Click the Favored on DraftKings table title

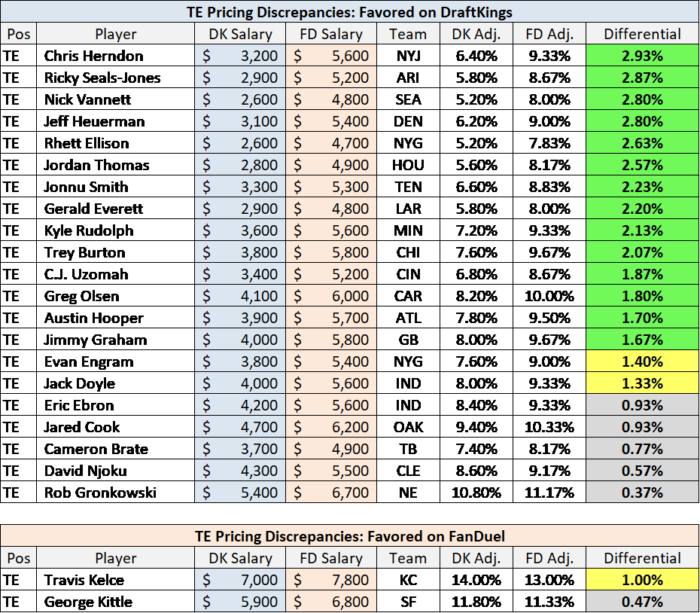(349, 12)
